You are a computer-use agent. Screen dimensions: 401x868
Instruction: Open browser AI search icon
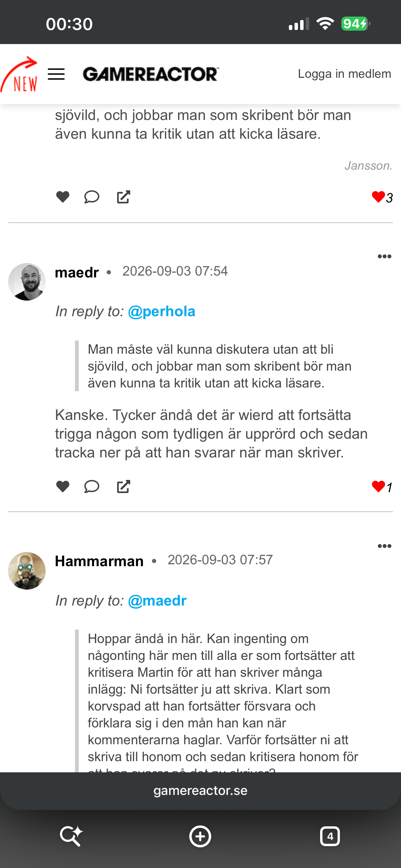click(x=71, y=836)
